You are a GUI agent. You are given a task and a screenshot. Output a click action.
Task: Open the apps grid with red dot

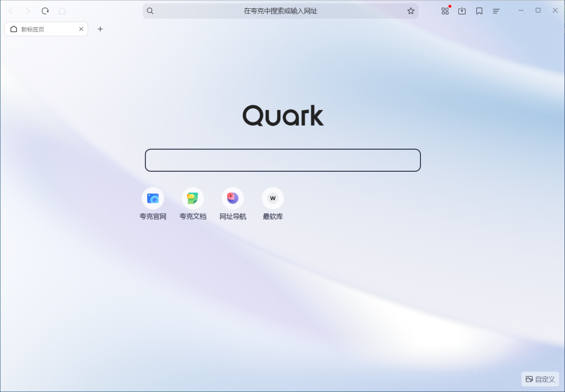click(x=445, y=11)
